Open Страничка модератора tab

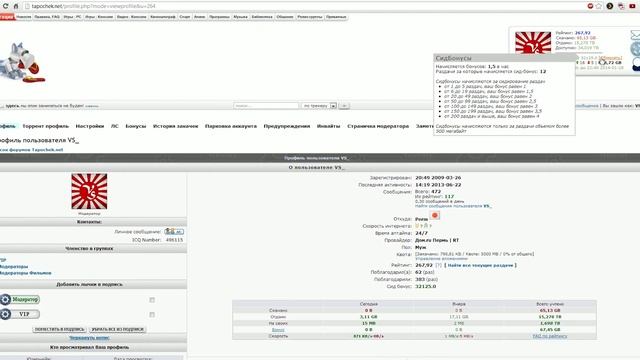tap(378, 126)
